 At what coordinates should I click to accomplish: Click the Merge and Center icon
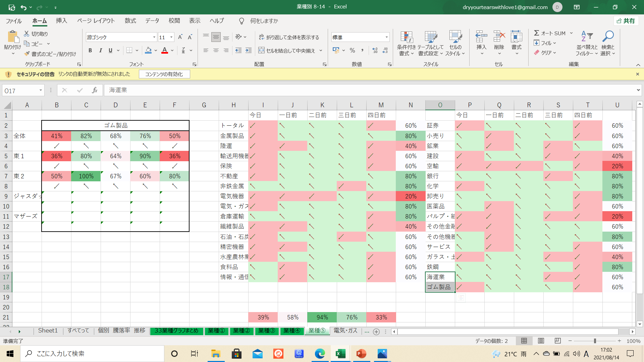click(261, 51)
